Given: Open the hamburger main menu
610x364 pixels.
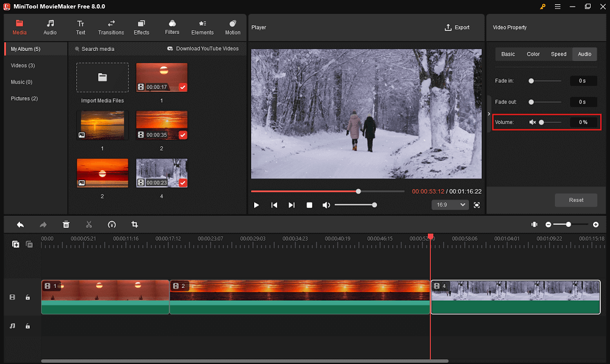Looking at the screenshot, I should point(557,7).
